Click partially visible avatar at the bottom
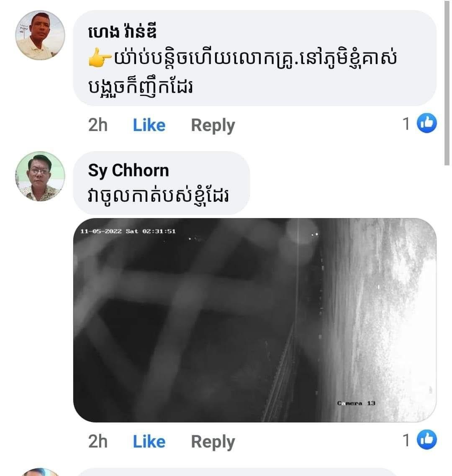452x476 pixels. (40, 472)
